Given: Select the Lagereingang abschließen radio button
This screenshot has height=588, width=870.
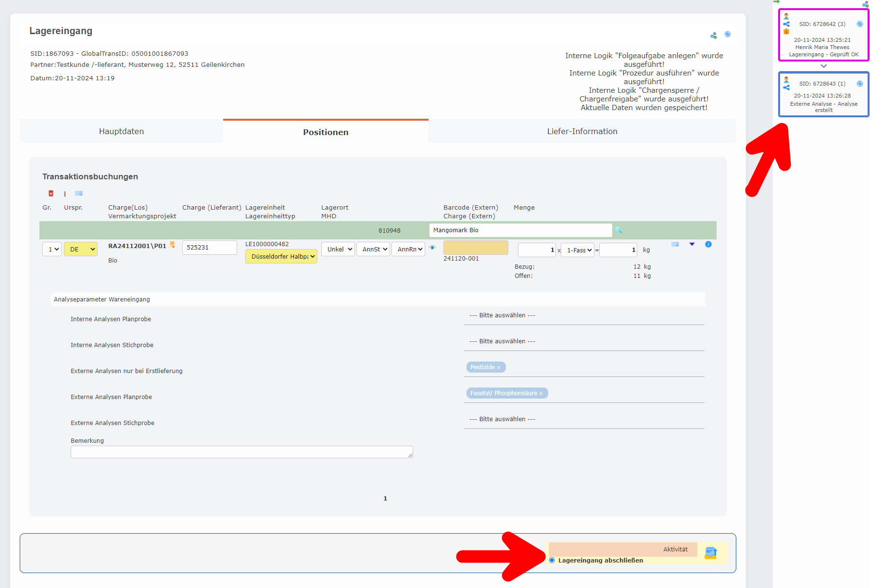Looking at the screenshot, I should [x=552, y=560].
